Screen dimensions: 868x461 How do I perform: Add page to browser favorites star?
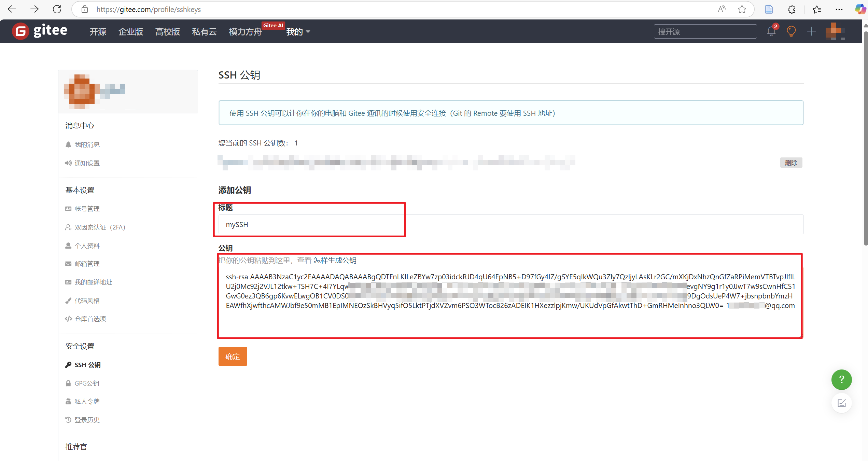click(x=742, y=9)
